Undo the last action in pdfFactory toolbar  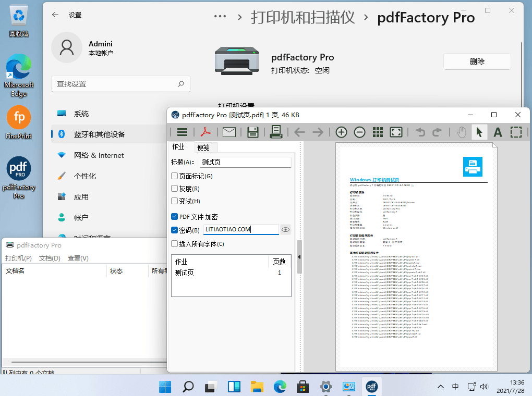420,132
